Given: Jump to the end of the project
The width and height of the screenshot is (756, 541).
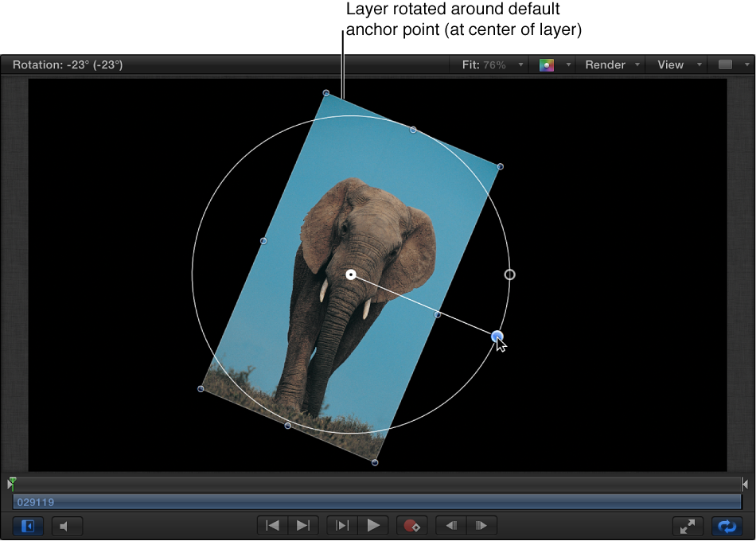Looking at the screenshot, I should [x=301, y=525].
